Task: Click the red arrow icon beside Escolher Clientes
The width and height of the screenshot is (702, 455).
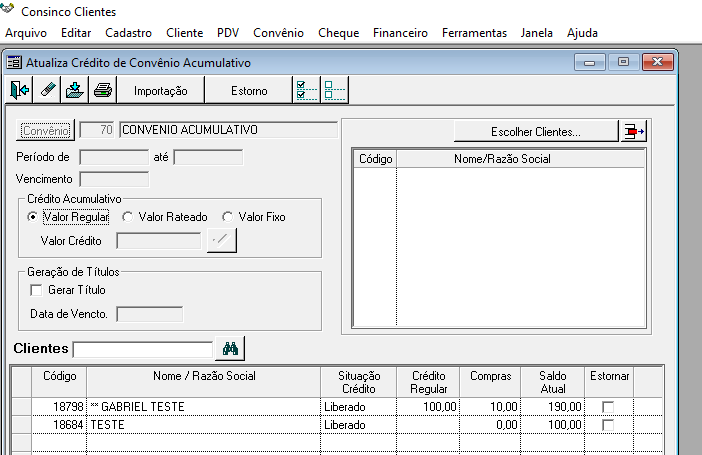Action: 634,132
